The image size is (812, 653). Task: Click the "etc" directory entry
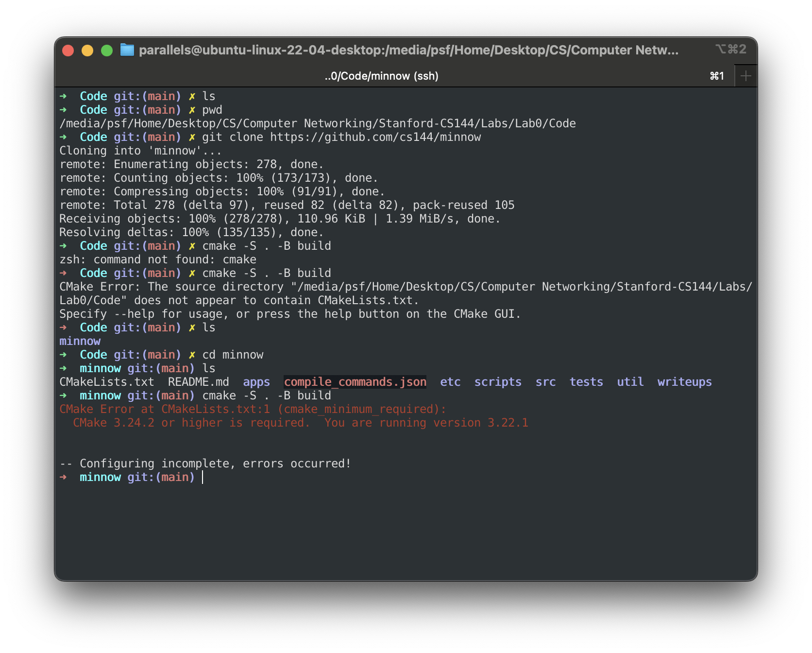pos(450,382)
